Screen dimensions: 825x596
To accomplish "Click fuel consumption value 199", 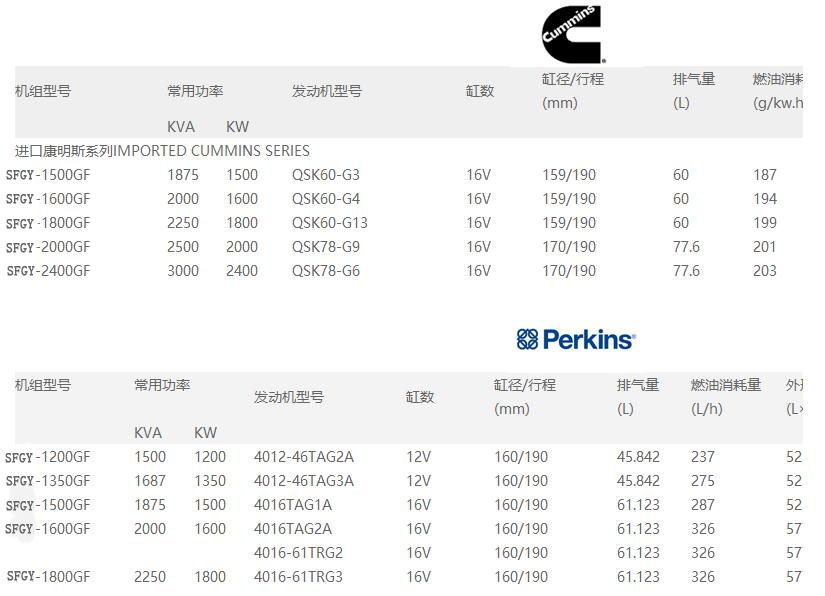I will (x=764, y=223).
